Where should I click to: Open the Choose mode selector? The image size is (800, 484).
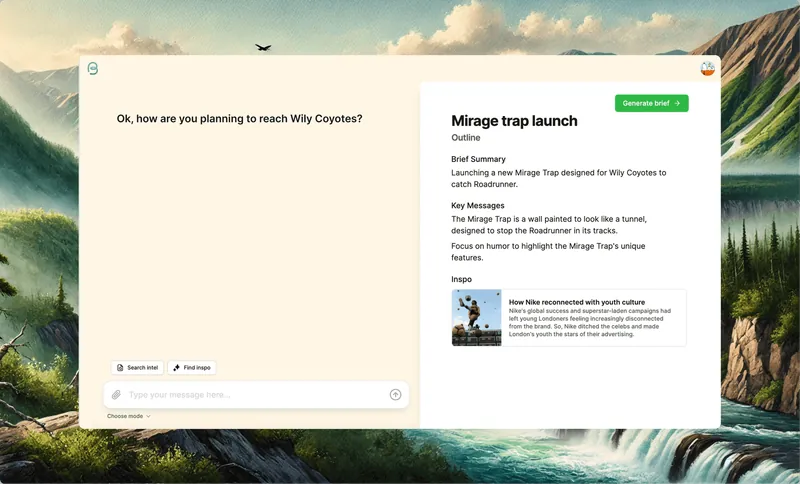tap(129, 416)
